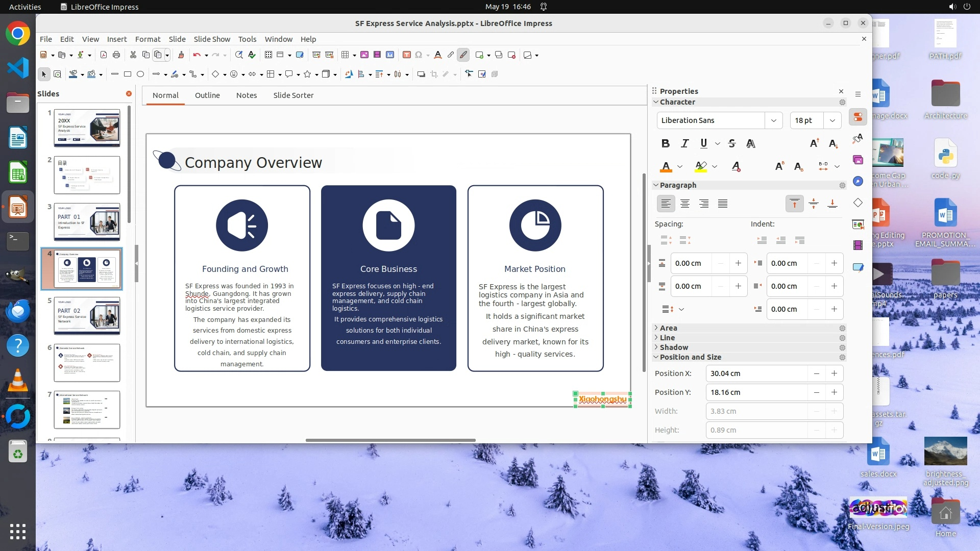Increase Position X value
The height and width of the screenshot is (551, 980).
834,373
